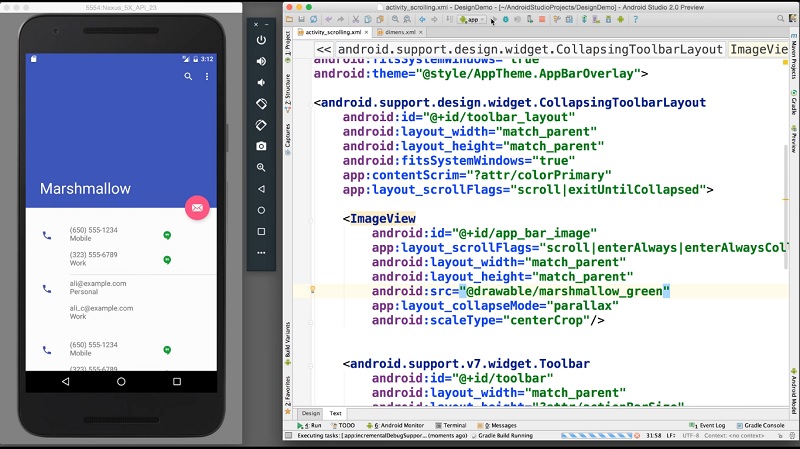
Task: Click the Copy icon in the toolbar
Action: (368, 19)
